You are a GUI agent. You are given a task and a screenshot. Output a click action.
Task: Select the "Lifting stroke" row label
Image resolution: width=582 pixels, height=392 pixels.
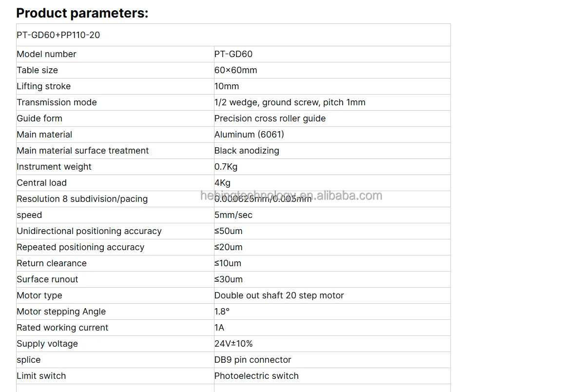pyautogui.click(x=43, y=86)
